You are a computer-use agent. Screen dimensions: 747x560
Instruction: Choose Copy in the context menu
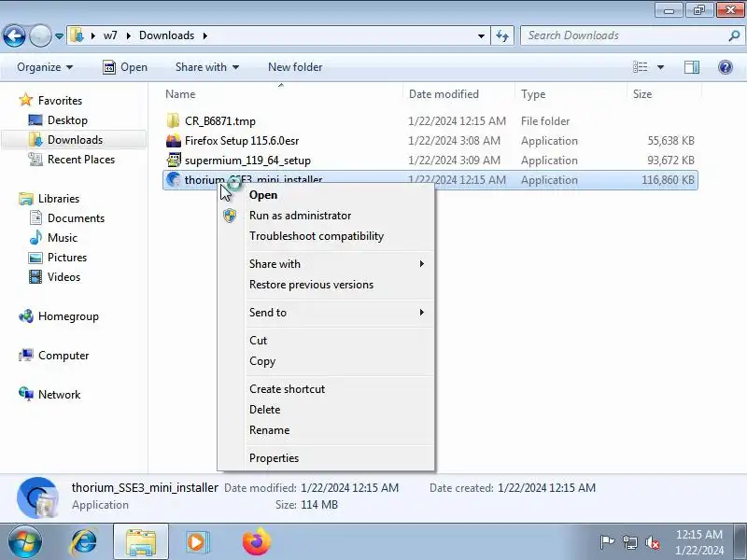[262, 361]
